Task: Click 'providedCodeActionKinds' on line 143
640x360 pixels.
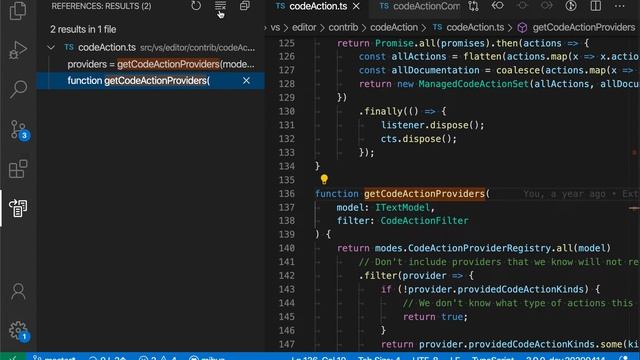Action: pyautogui.click(x=520, y=289)
